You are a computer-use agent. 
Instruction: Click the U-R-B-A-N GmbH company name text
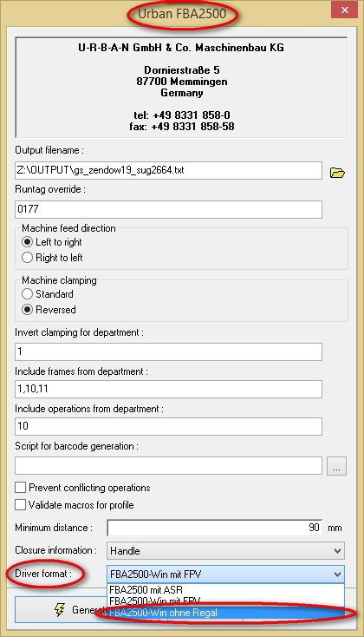[181, 48]
